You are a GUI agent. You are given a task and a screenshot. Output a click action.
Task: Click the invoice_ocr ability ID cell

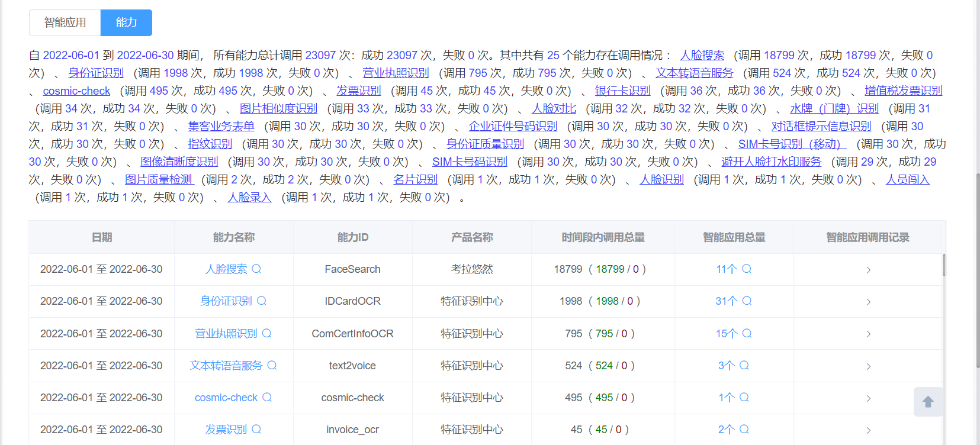[x=352, y=429]
